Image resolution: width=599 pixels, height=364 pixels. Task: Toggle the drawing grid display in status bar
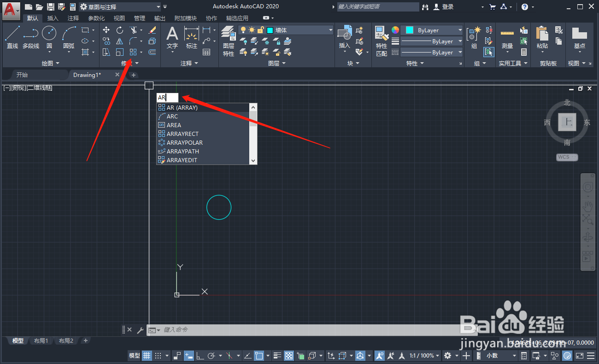tap(147, 356)
